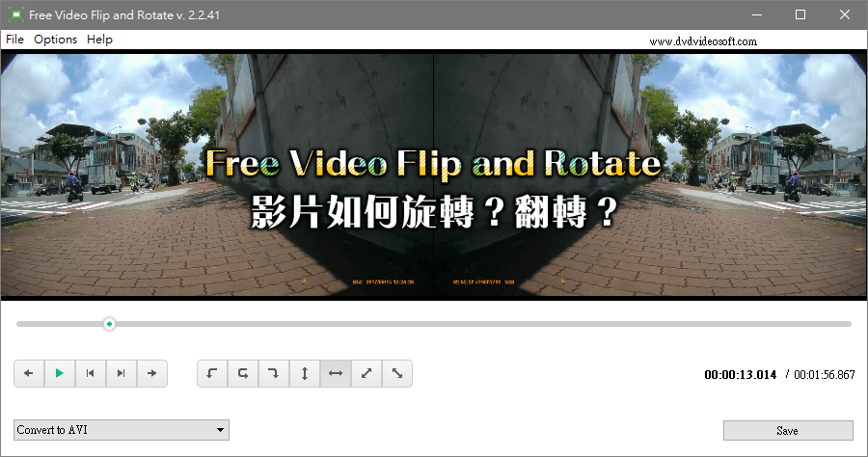Click the current time 00:00:13.014

tap(740, 374)
